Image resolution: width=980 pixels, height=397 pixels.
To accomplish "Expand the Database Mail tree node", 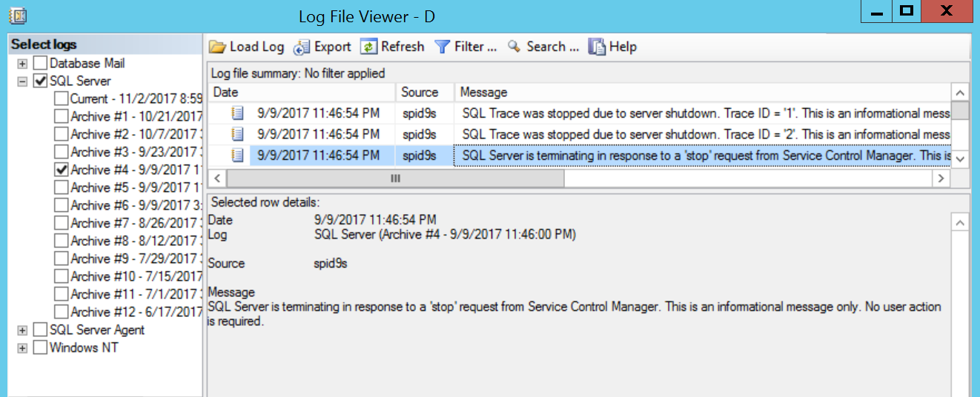I will [22, 64].
